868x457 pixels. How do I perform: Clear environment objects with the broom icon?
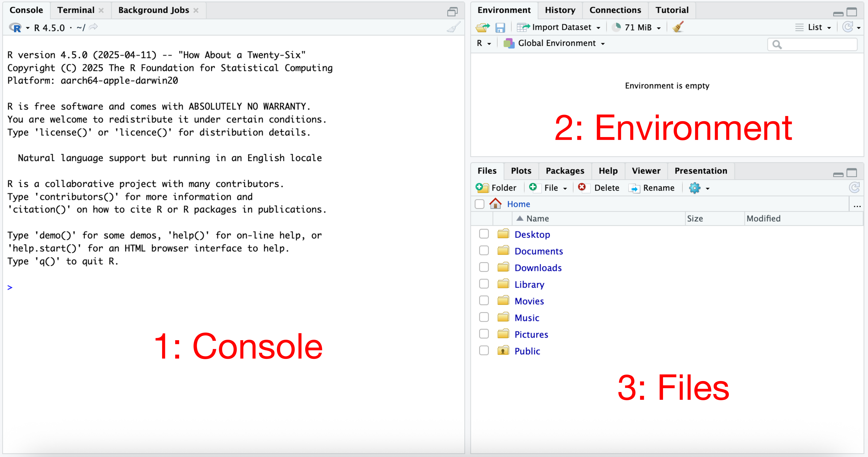(x=678, y=27)
